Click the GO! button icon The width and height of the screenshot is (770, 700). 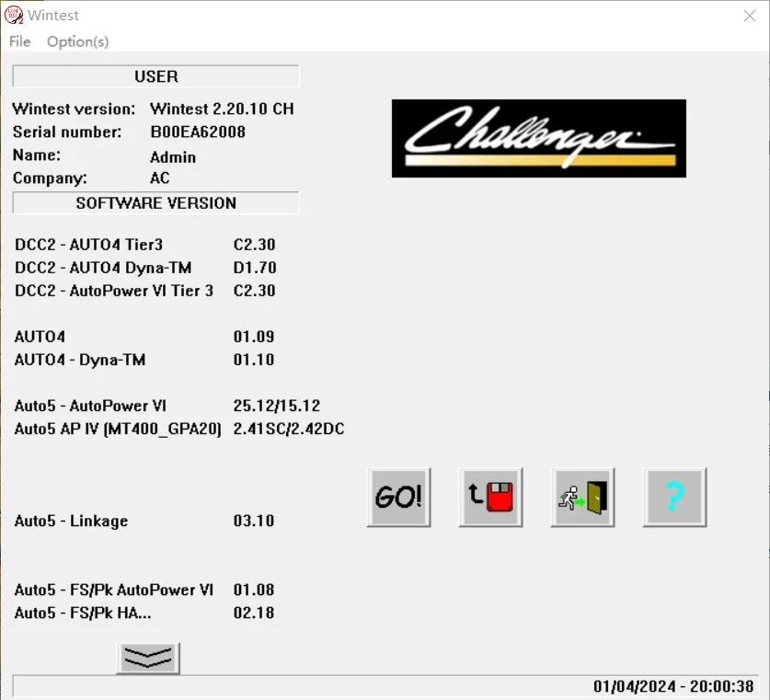(x=398, y=497)
